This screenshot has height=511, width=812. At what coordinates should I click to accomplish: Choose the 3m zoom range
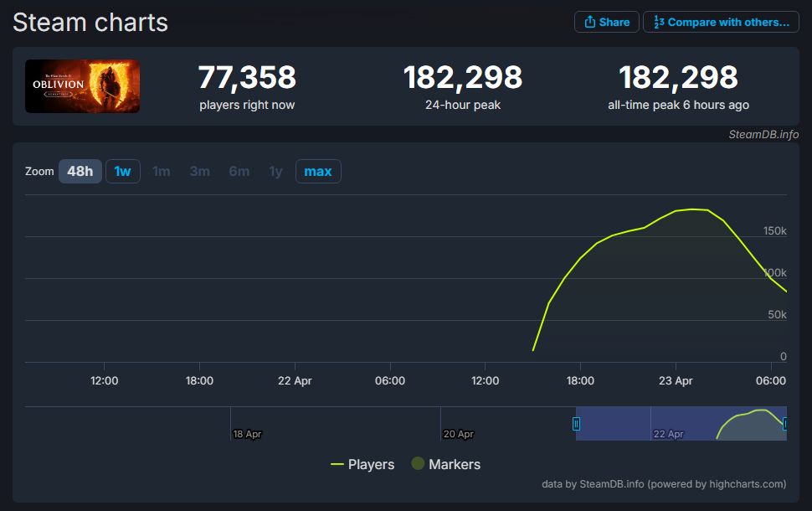click(200, 172)
